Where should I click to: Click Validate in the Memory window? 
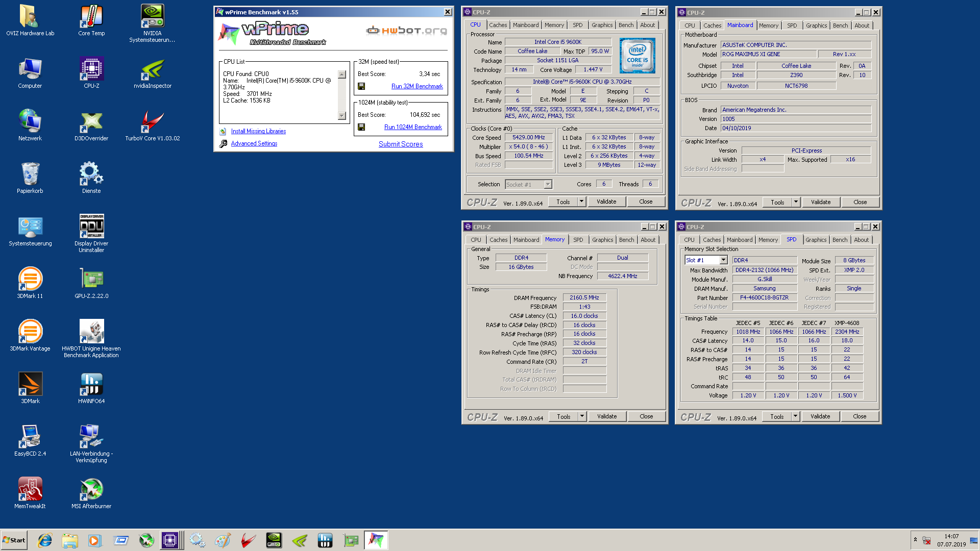click(607, 416)
